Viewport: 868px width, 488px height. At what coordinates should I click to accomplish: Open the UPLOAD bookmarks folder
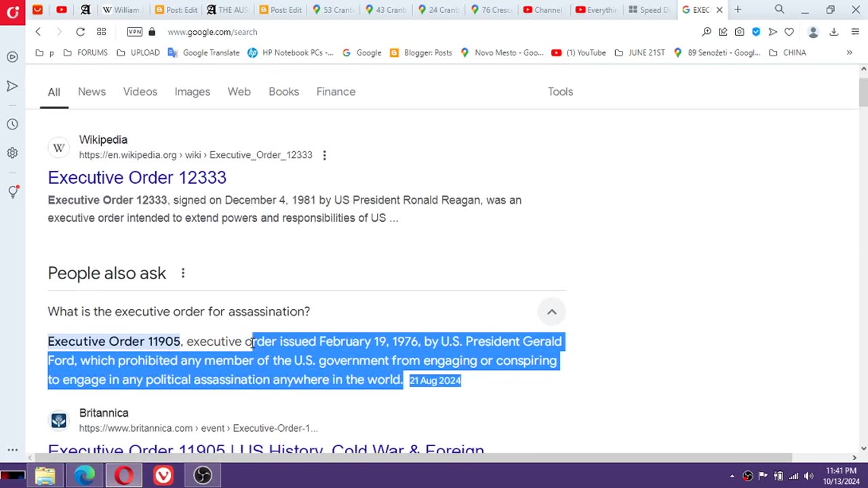138,52
